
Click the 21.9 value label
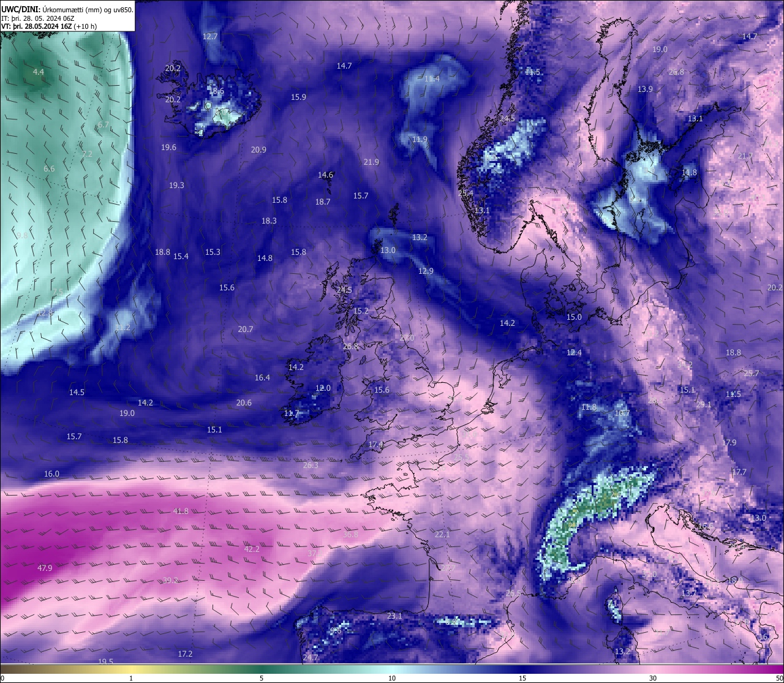point(371,162)
